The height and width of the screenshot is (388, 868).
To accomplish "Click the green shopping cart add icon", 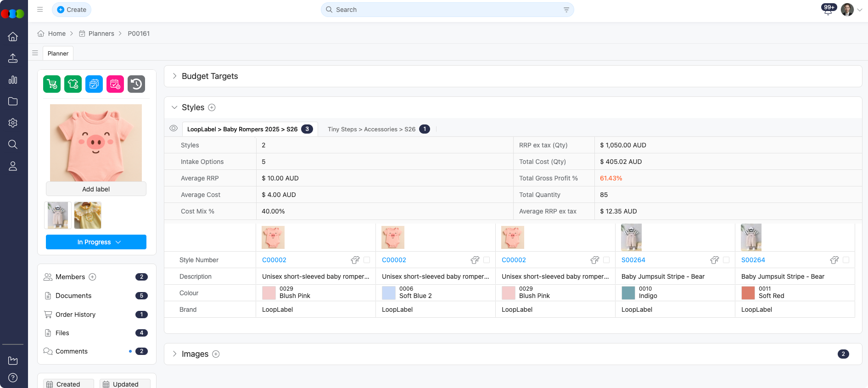I will (52, 84).
